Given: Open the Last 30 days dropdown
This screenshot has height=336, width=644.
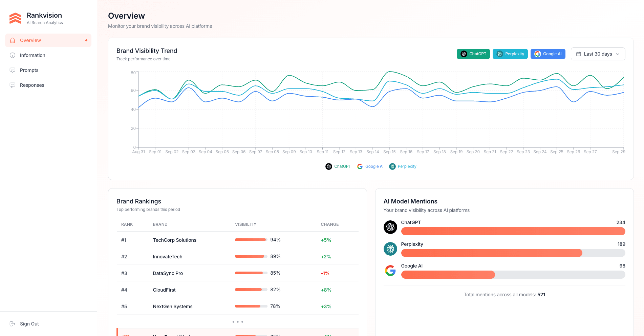Looking at the screenshot, I should pos(598,54).
